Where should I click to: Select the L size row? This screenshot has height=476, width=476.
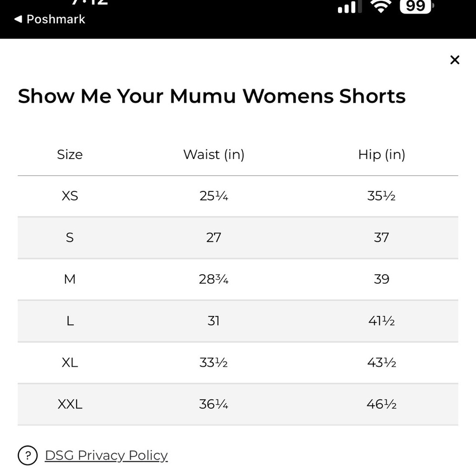coord(70,321)
